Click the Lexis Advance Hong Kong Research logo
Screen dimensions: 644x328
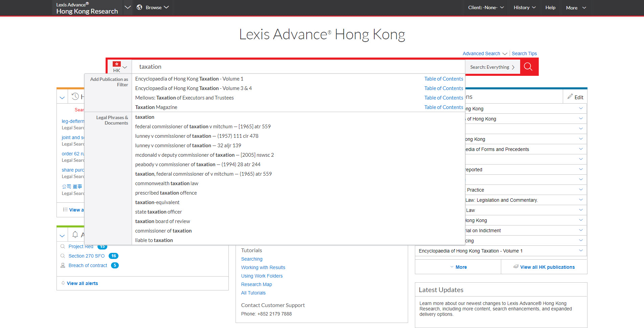tap(87, 8)
